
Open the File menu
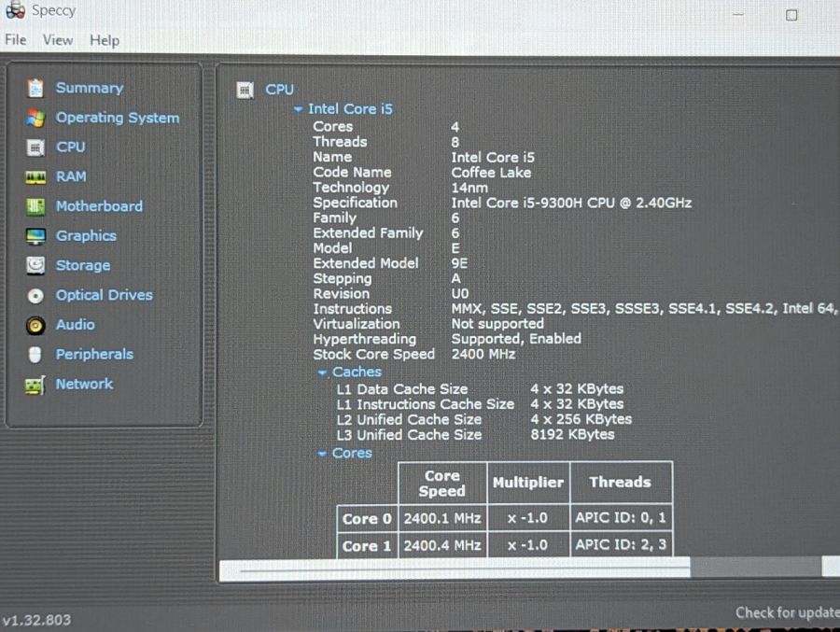coord(16,39)
